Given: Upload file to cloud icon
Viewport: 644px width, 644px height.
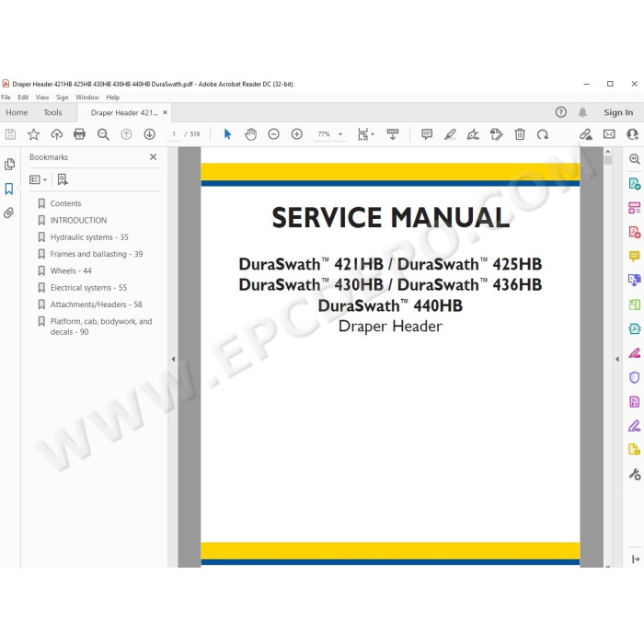Looking at the screenshot, I should [x=57, y=134].
